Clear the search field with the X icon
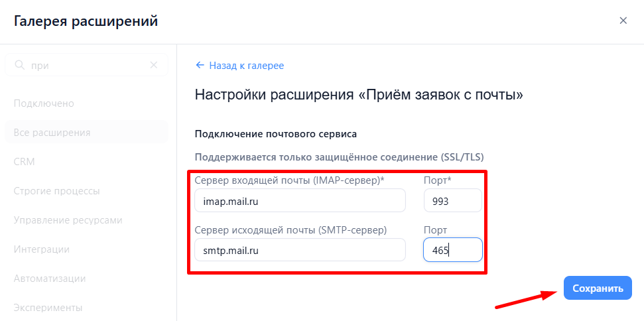Viewport: 644px width, 321px height. pyautogui.click(x=154, y=65)
